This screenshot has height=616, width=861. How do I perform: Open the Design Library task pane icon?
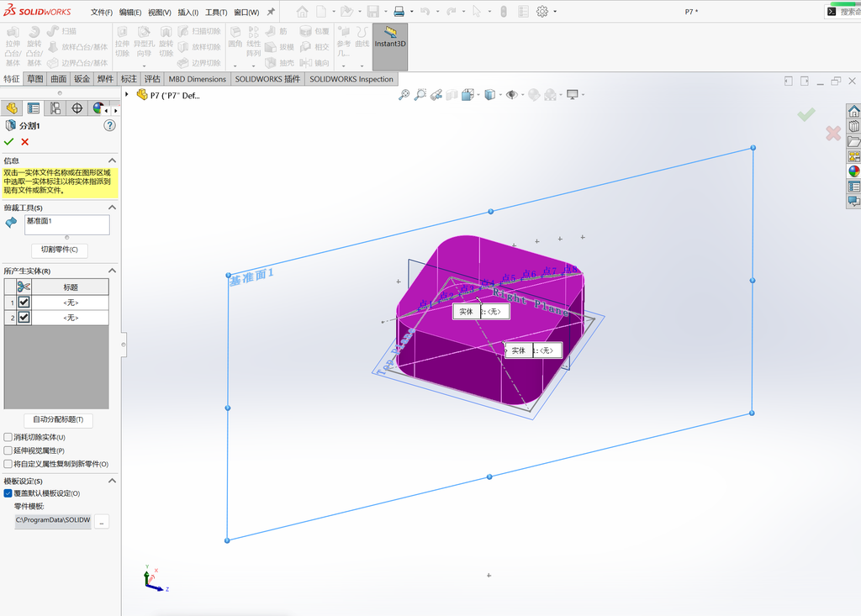(854, 126)
